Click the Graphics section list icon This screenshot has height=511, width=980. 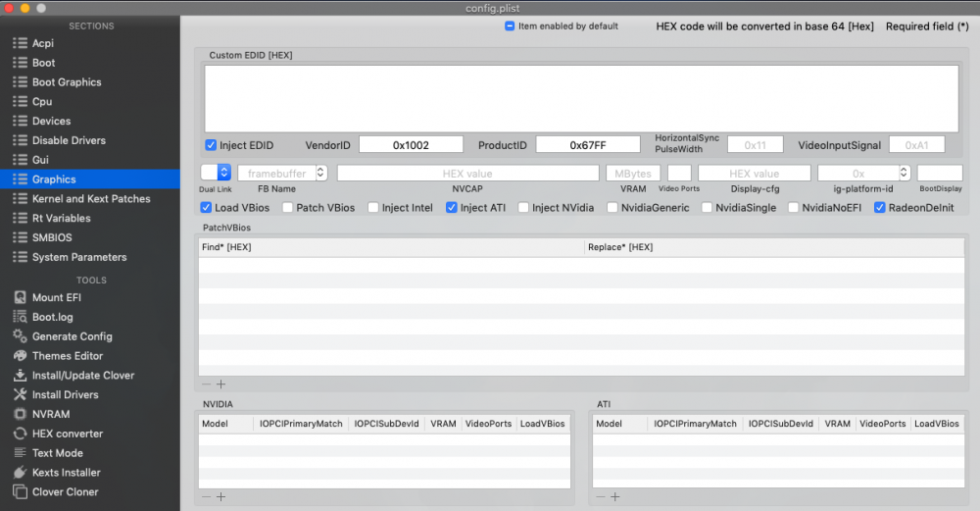(20, 179)
